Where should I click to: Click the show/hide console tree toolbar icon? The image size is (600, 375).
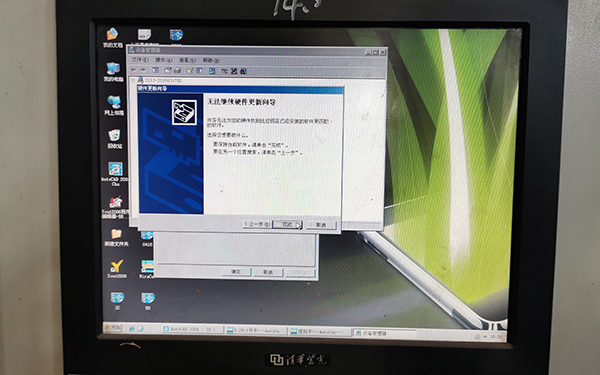(x=155, y=70)
